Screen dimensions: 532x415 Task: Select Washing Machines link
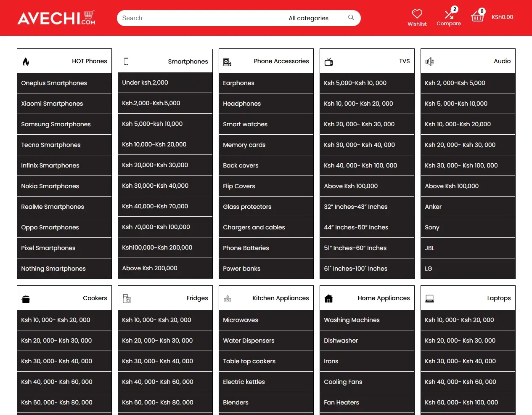pyautogui.click(x=352, y=320)
